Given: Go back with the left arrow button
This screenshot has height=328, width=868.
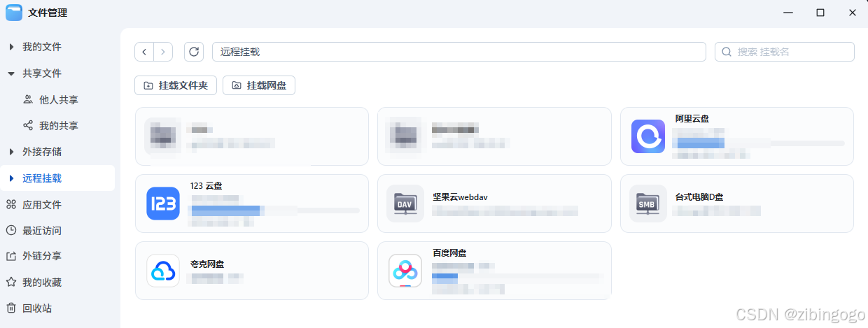Looking at the screenshot, I should pyautogui.click(x=144, y=52).
